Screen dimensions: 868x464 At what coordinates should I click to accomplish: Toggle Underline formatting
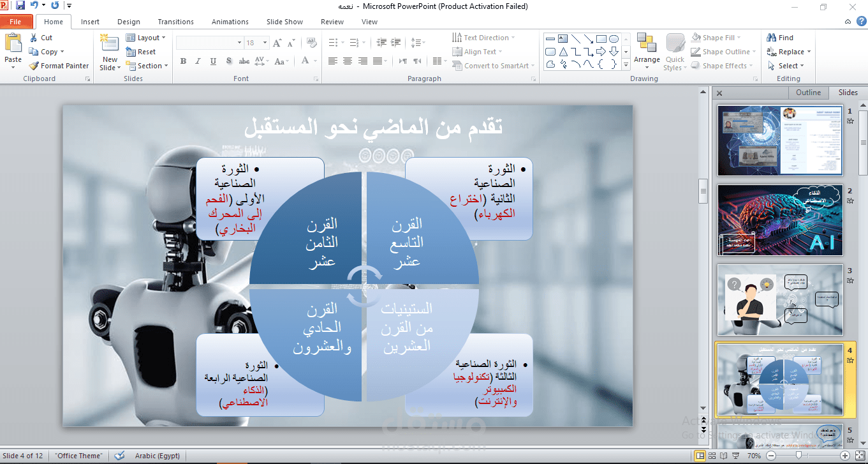pyautogui.click(x=212, y=61)
